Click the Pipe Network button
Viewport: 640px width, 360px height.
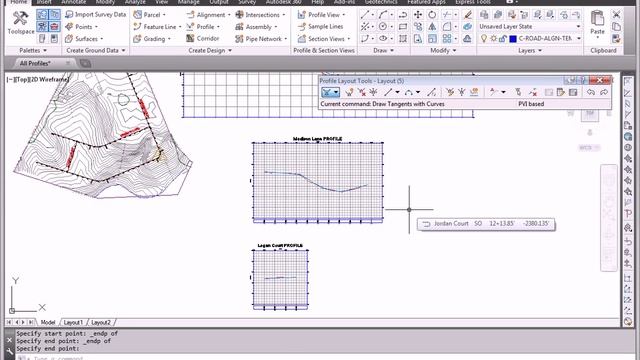click(x=261, y=39)
